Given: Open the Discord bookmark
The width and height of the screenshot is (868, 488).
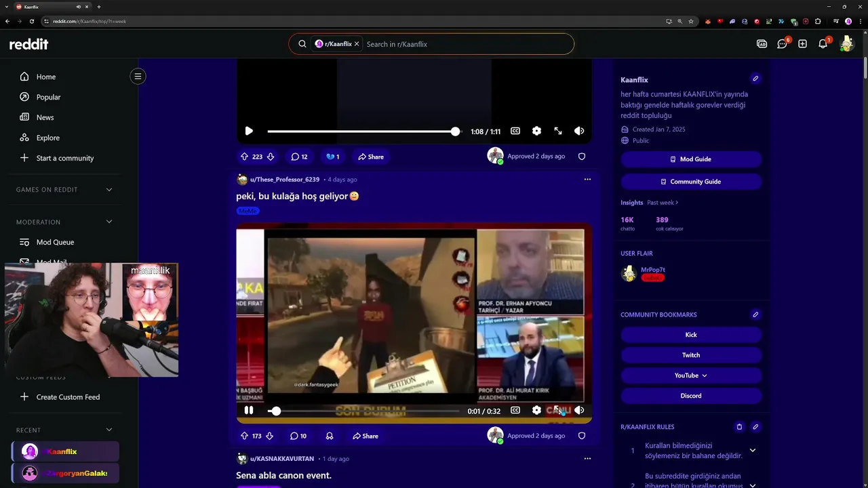Looking at the screenshot, I should pos(691,396).
